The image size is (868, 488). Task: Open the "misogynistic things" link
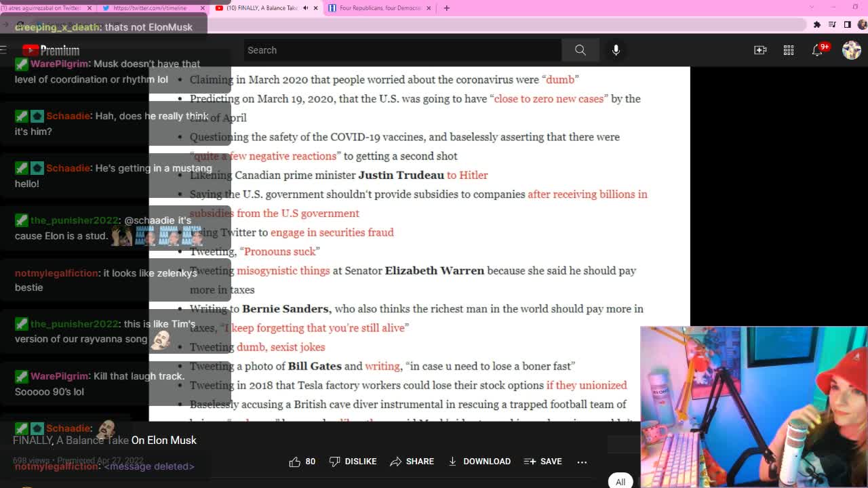(x=283, y=270)
